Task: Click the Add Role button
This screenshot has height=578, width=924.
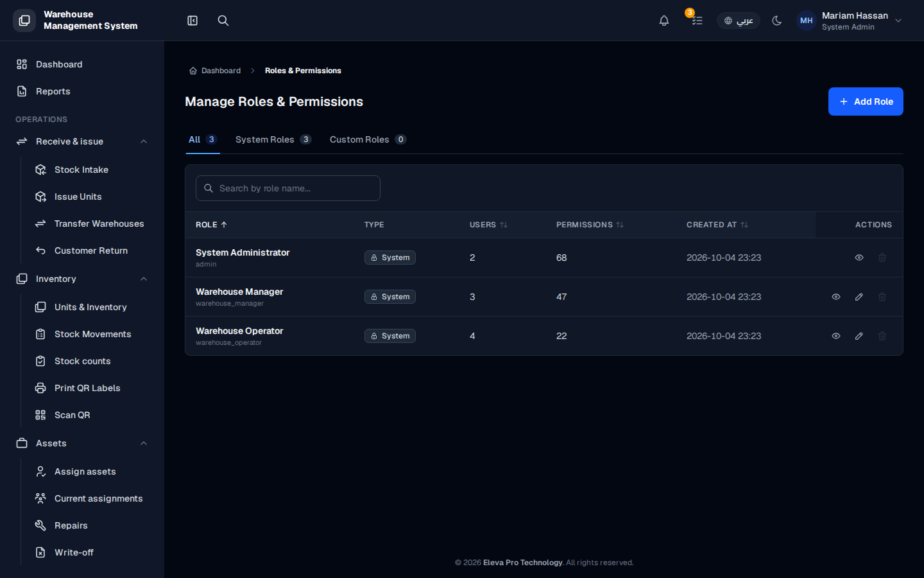Action: coord(866,101)
